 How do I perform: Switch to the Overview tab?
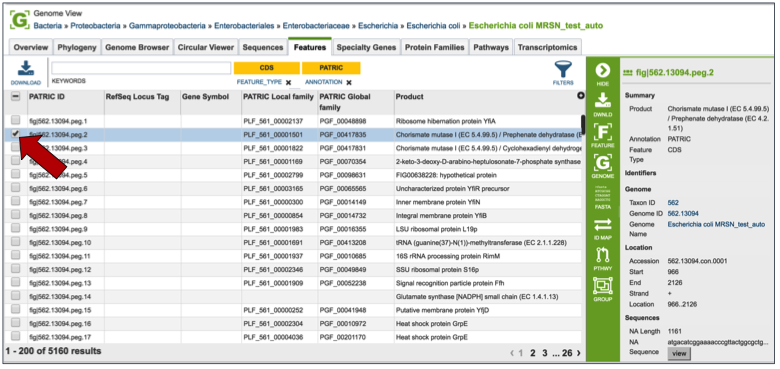(31, 47)
